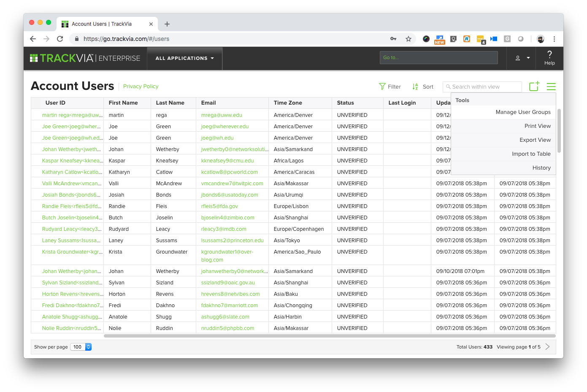Open the user account dropdown
587x392 pixels.
click(x=522, y=58)
